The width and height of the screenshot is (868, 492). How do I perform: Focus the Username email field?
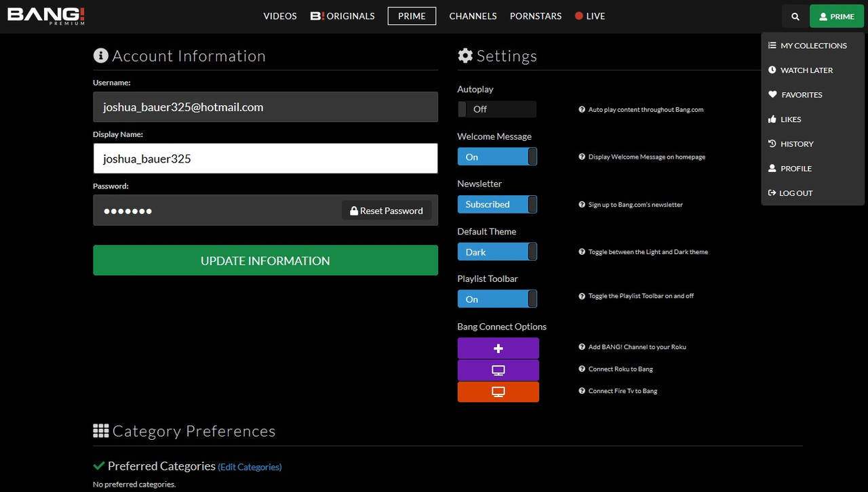click(265, 107)
